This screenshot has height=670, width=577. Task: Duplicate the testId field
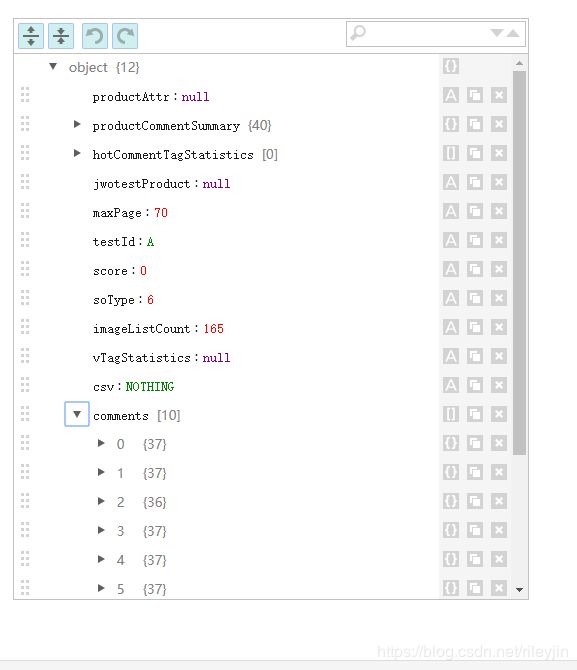pyautogui.click(x=474, y=240)
